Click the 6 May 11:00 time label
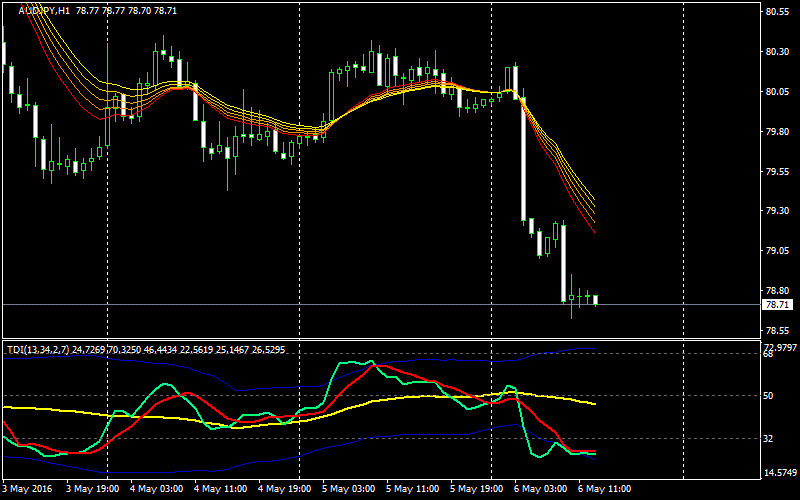The height and width of the screenshot is (500, 800). point(606,489)
